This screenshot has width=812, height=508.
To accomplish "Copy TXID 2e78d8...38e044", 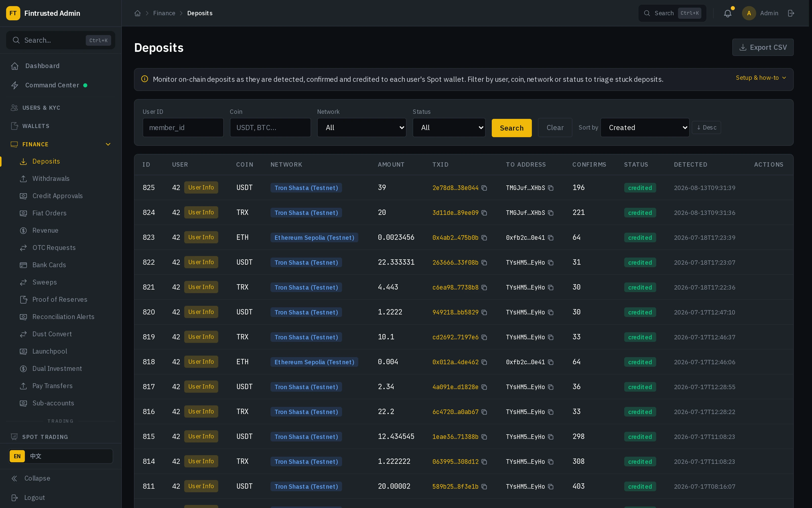I will tap(484, 188).
